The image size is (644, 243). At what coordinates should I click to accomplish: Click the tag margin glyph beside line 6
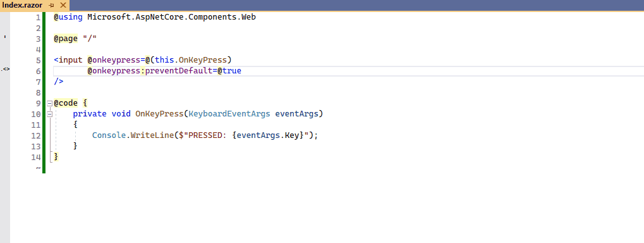click(x=5, y=69)
